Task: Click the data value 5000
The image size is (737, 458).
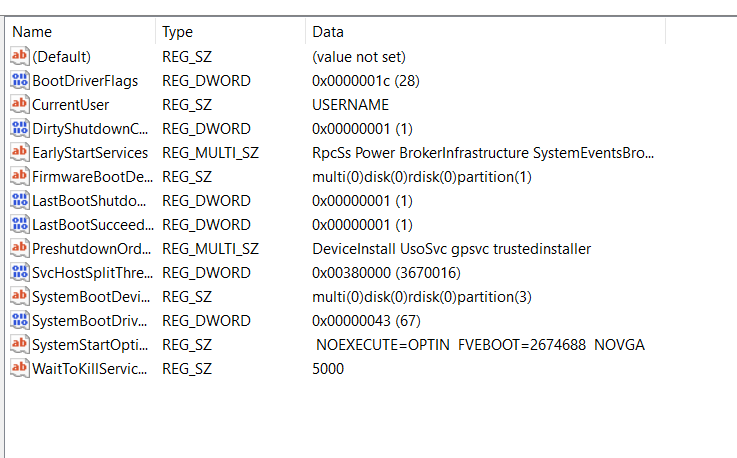Action: pos(328,369)
